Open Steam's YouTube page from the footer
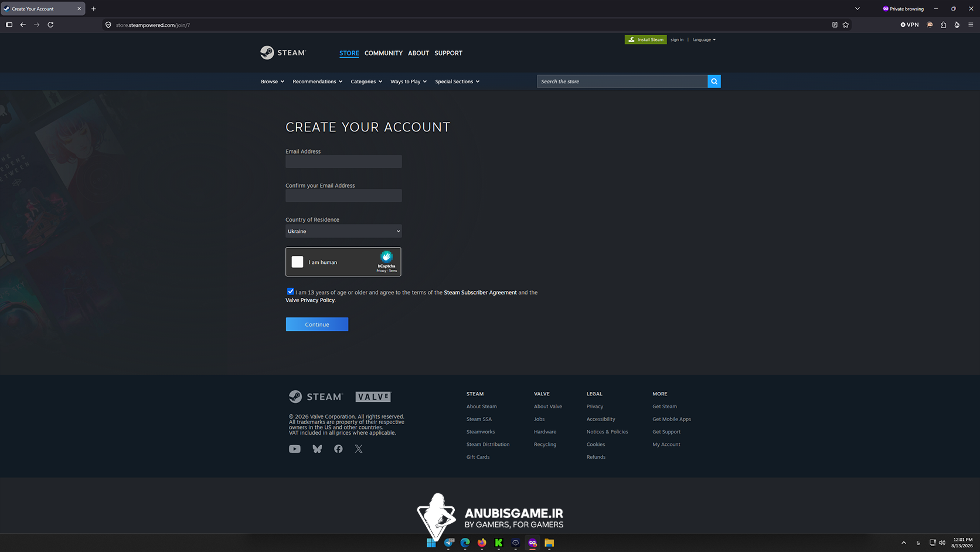980x552 pixels. (x=295, y=449)
